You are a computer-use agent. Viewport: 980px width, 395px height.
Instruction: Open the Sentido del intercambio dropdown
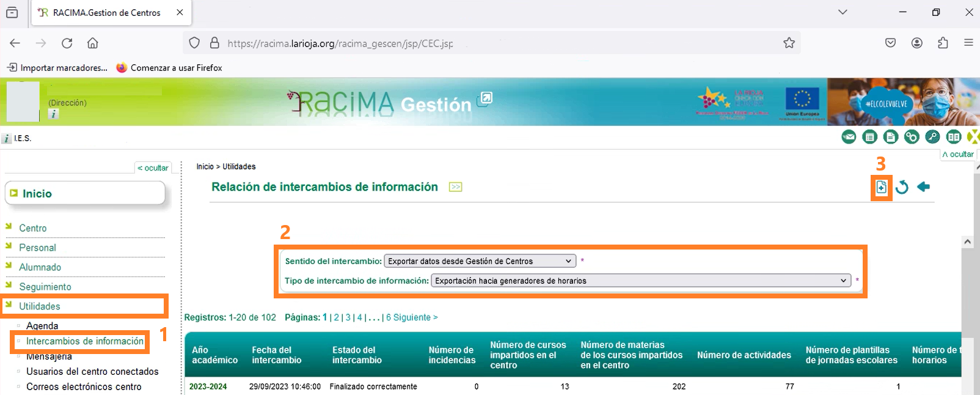pyautogui.click(x=480, y=261)
